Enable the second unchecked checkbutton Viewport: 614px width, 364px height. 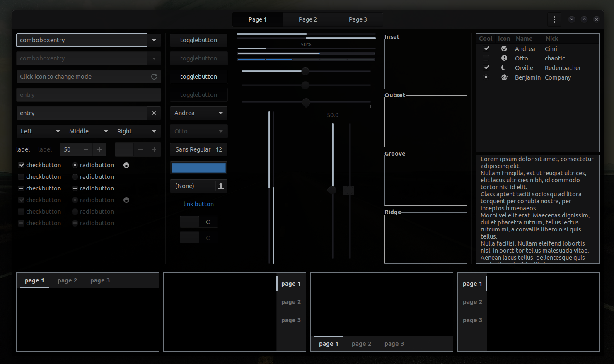coord(21,176)
